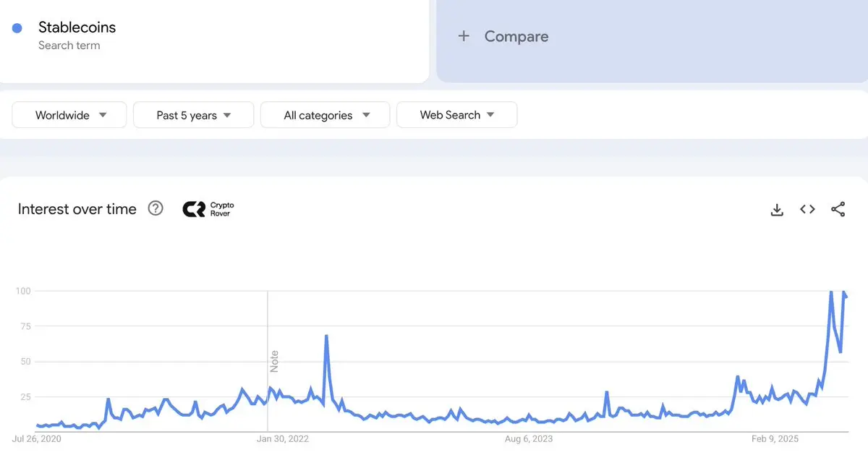Click the plus icon next to Compare
Screen dimensions: 868x455
(x=464, y=36)
